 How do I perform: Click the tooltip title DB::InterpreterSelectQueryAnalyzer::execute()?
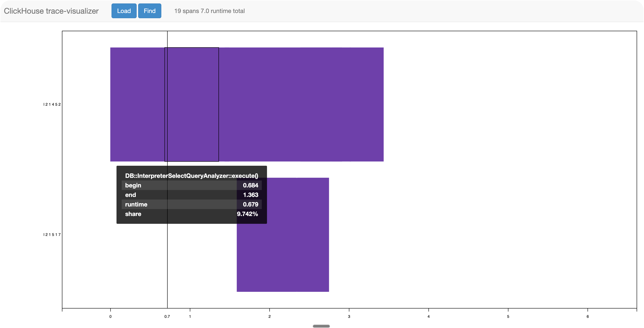pyautogui.click(x=191, y=176)
